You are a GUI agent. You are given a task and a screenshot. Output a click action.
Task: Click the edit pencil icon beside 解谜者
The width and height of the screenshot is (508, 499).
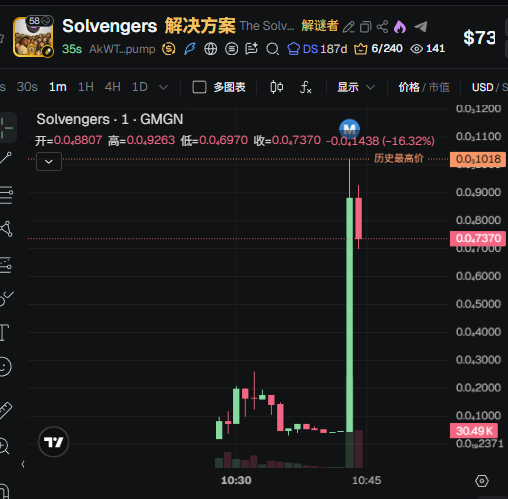tap(349, 27)
